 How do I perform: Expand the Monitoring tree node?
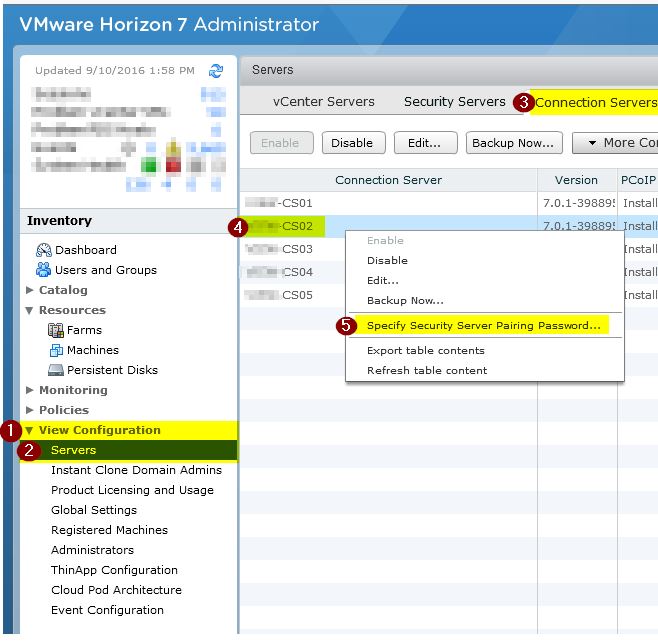29,390
